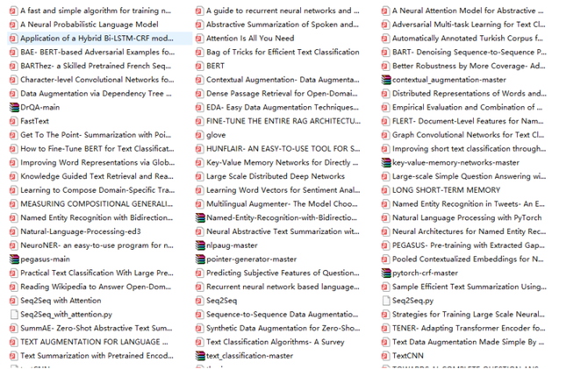Select Improving short text classification file
Screen dimensions: 588x369
(x=470, y=149)
